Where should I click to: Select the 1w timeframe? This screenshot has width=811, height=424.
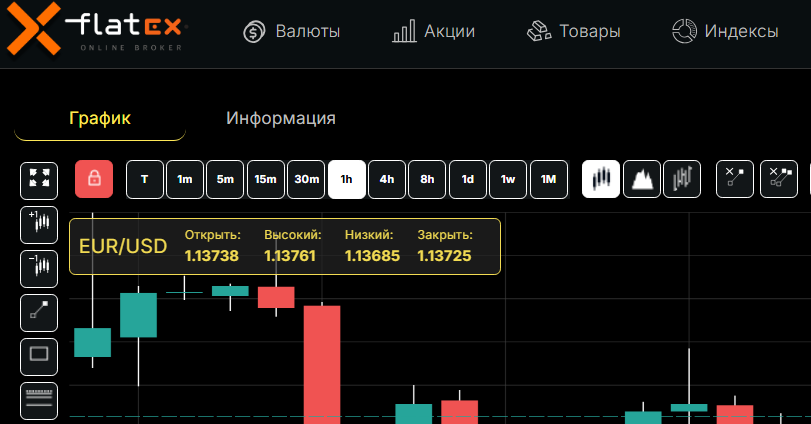508,179
